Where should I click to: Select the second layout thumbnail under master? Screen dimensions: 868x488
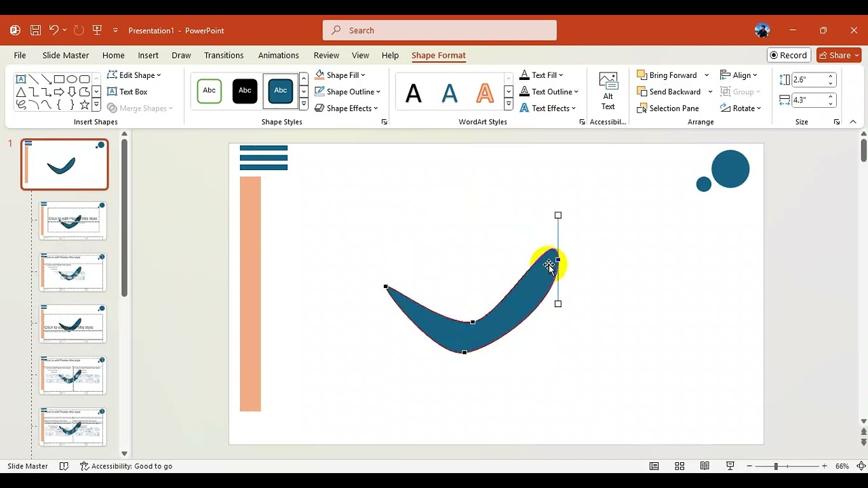73,272
